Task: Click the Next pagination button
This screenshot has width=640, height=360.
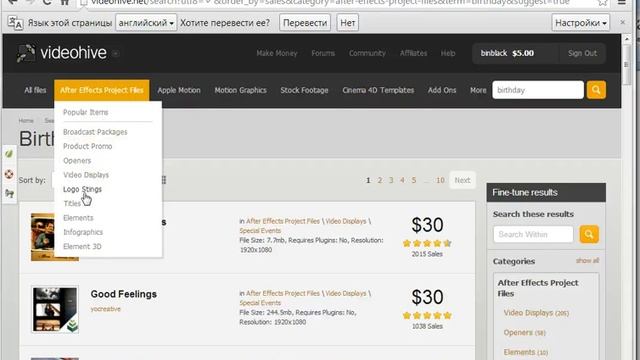Action: (x=462, y=180)
